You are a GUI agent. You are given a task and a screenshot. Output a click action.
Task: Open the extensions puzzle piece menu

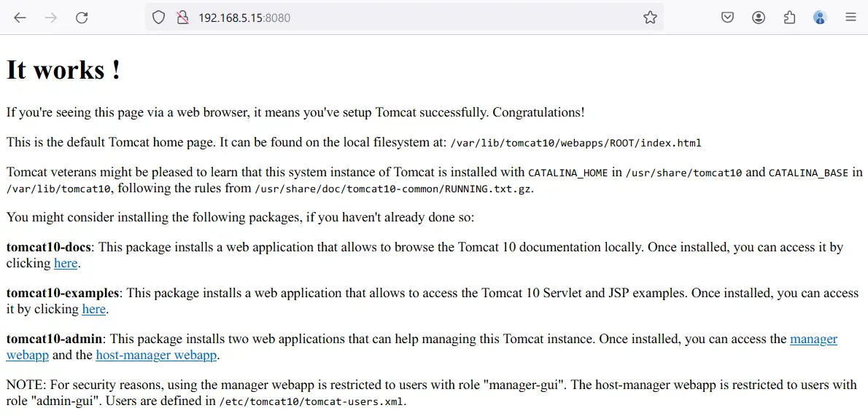coord(789,17)
